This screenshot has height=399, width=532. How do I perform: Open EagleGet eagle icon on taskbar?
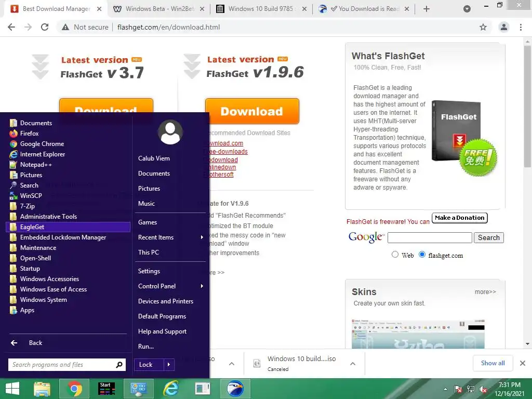tap(235, 389)
